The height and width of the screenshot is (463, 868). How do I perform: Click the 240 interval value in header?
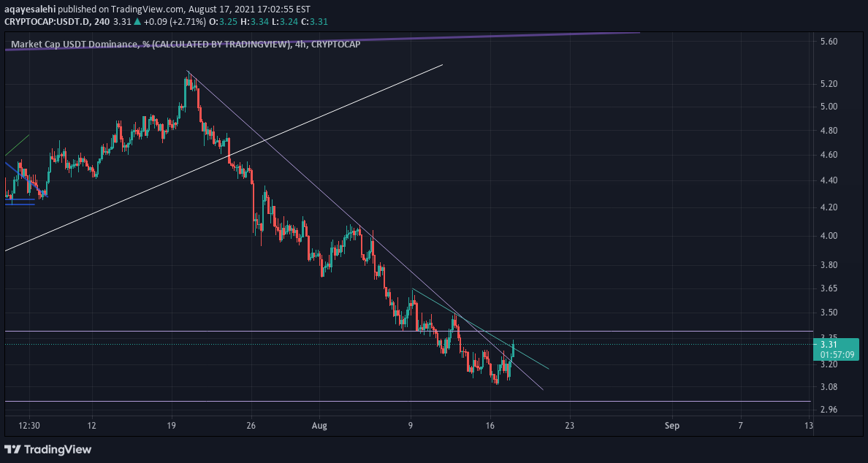(x=102, y=22)
